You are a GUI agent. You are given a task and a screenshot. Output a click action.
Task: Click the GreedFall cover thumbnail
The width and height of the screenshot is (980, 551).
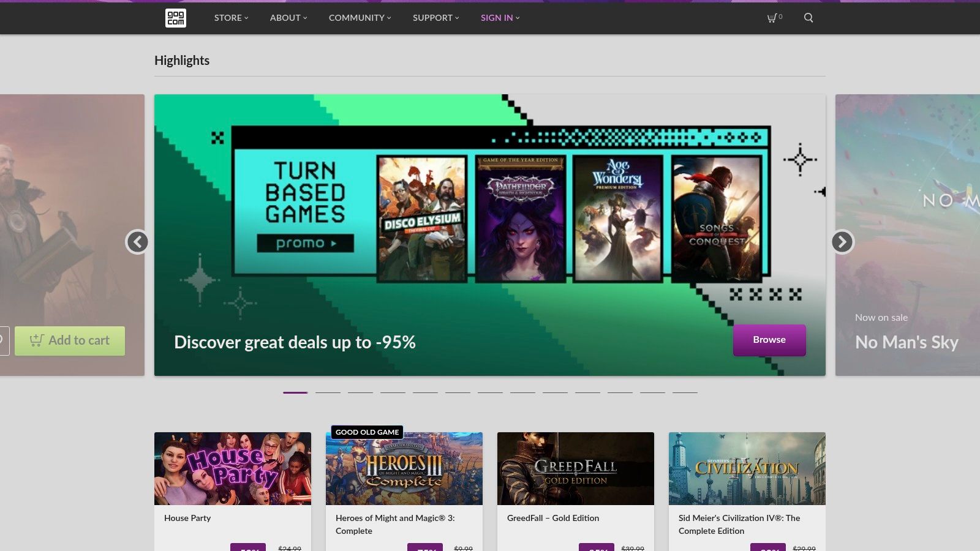576,468
